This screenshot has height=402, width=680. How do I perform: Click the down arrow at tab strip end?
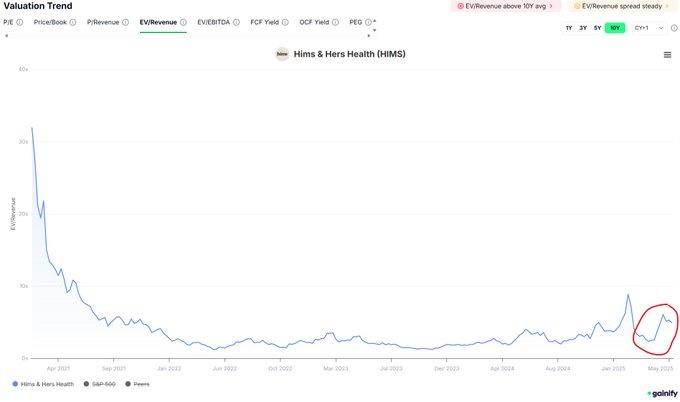[x=375, y=30]
